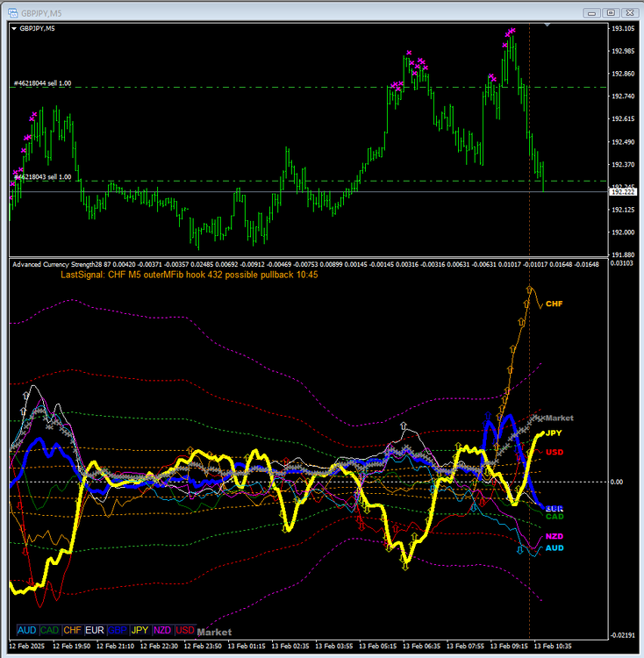The height and width of the screenshot is (658, 644).
Task: Click the gray Market line label
Action: 560,418
